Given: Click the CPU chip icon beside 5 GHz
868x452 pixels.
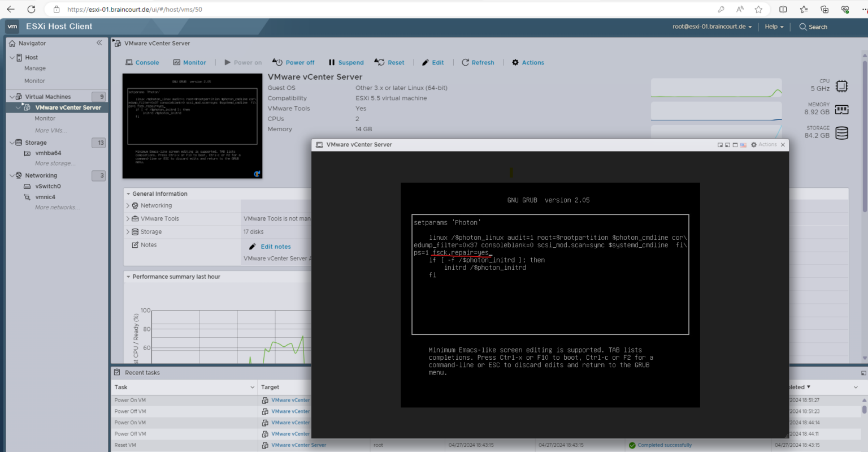Looking at the screenshot, I should pyautogui.click(x=841, y=86).
